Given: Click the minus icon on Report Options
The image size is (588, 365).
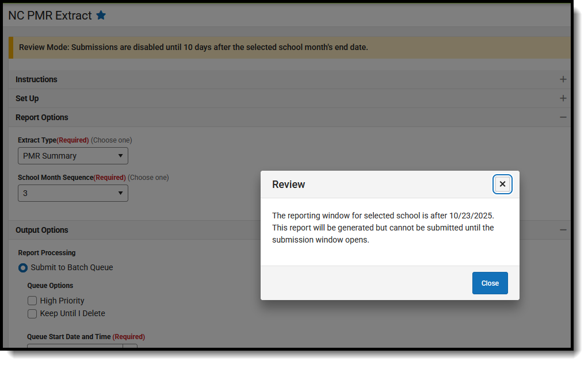Looking at the screenshot, I should pos(563,117).
